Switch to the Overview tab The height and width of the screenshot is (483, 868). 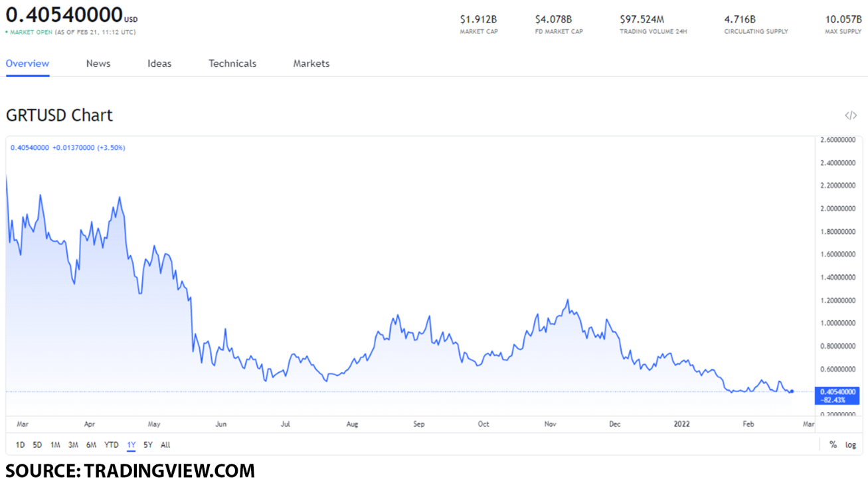27,64
